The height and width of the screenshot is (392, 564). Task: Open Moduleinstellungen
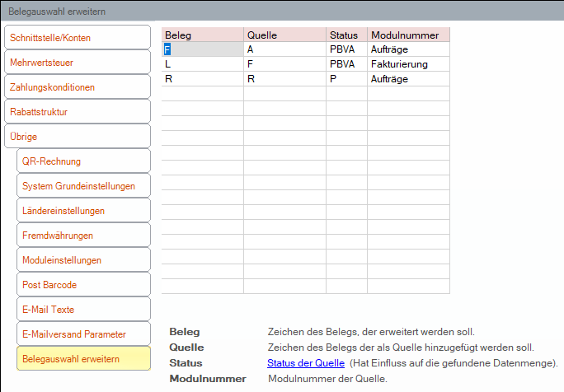[83, 259]
